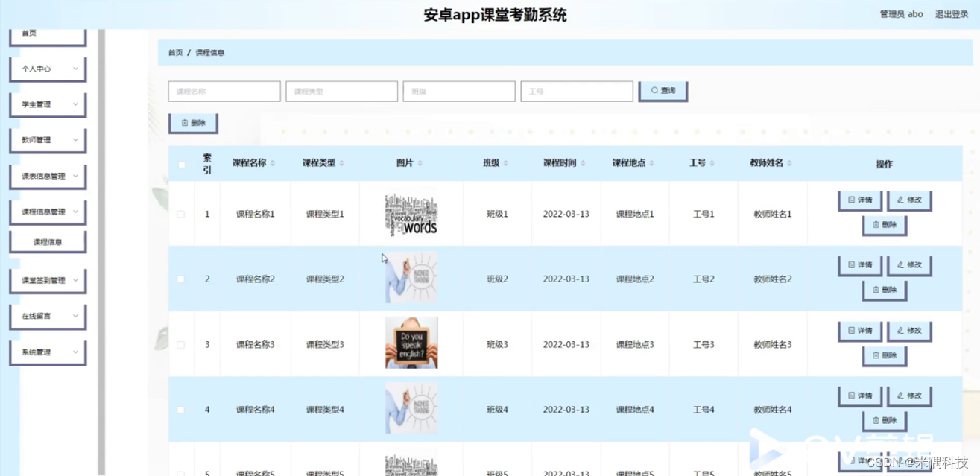Image resolution: width=980 pixels, height=476 pixels.
Task: Click the 索引 column header
Action: (207, 164)
